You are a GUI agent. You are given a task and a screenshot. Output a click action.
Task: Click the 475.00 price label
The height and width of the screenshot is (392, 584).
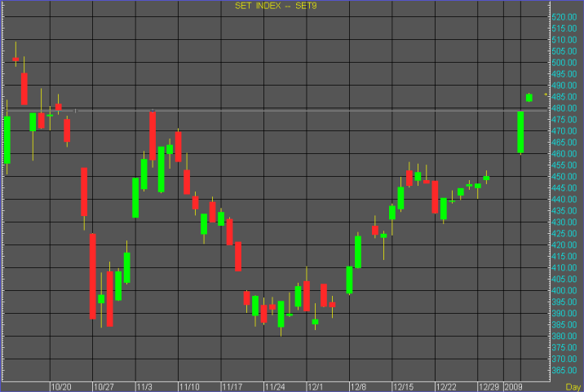click(x=564, y=120)
